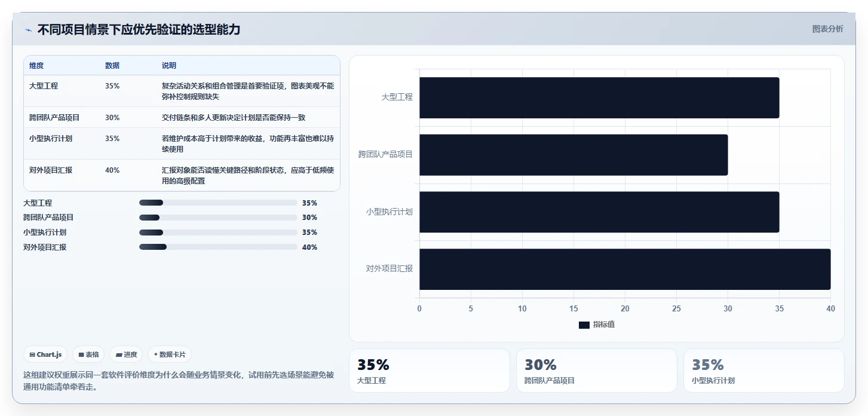This screenshot has width=868, height=416.
Task: Select the 数据卡片 chip
Action: (x=170, y=354)
